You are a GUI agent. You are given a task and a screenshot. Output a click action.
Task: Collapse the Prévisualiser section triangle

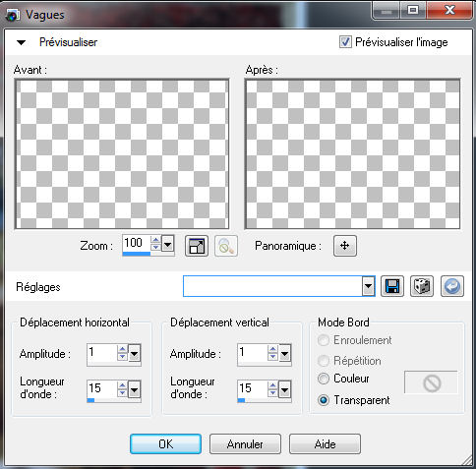pyautogui.click(x=22, y=42)
